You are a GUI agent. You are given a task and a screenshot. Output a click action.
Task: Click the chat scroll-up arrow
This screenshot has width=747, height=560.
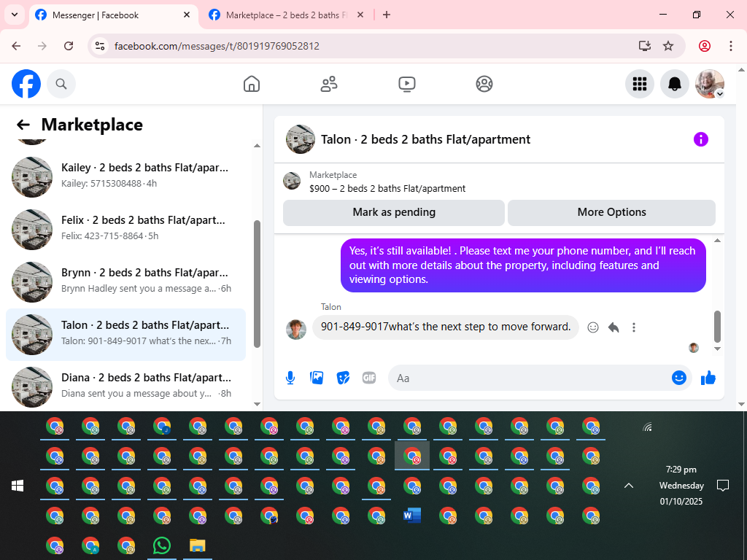click(718, 241)
